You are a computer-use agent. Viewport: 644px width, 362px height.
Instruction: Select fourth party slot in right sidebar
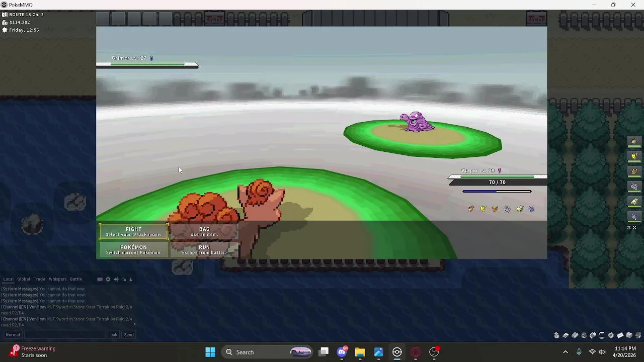(634, 187)
